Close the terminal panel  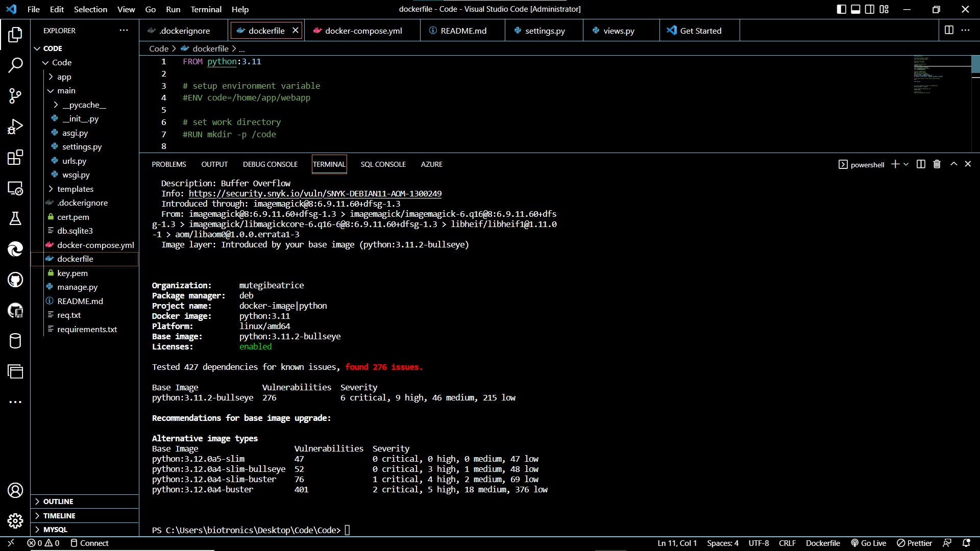click(968, 164)
